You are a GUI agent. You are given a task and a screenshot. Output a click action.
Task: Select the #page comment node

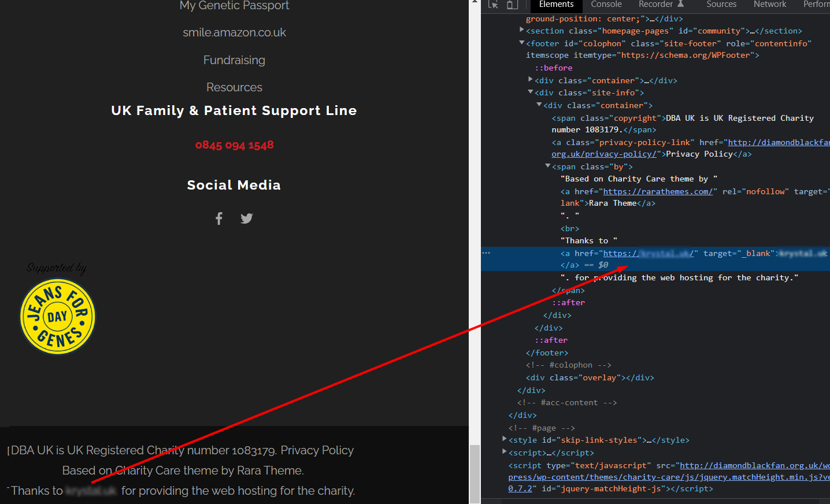[x=542, y=428]
